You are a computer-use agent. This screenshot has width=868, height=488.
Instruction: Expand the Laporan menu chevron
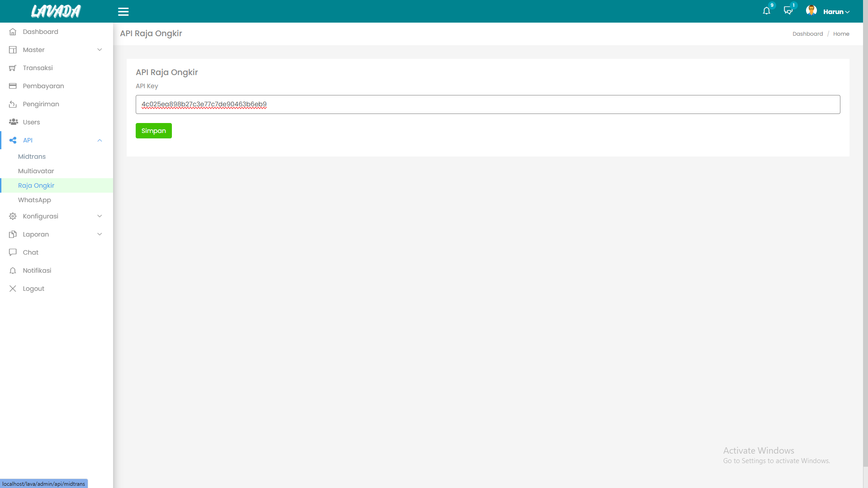100,234
